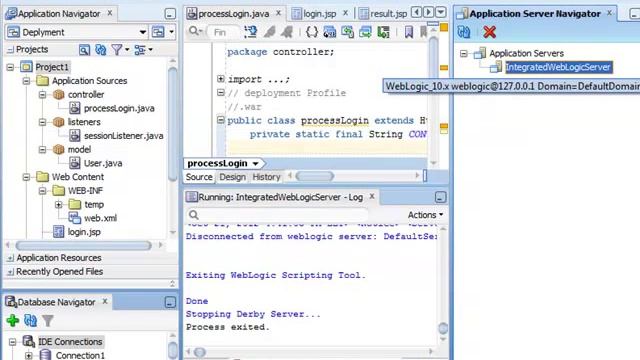Open the processLogin class dropdown
Screen dimensions: 640x360
pos(256,164)
